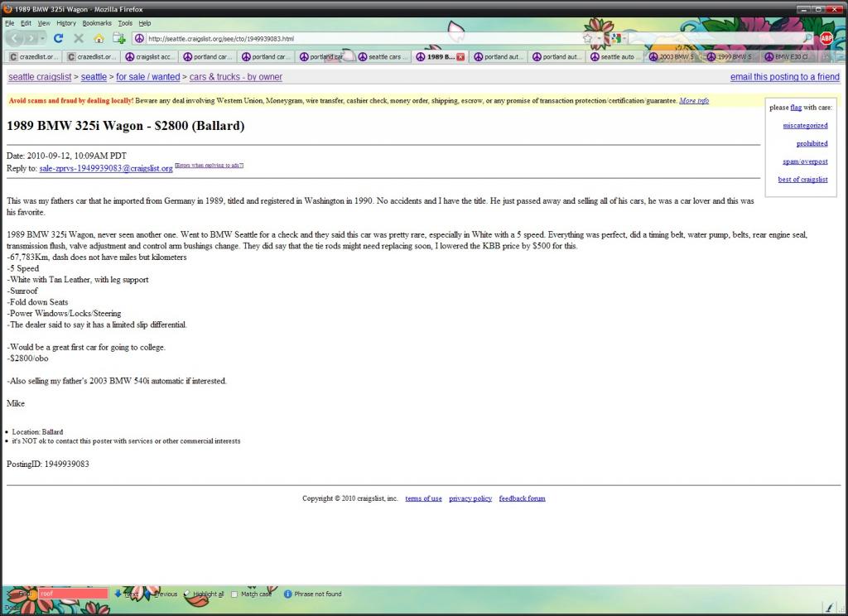Open the Bookmarks menu
Screen dimensions: 848x616
[96, 23]
